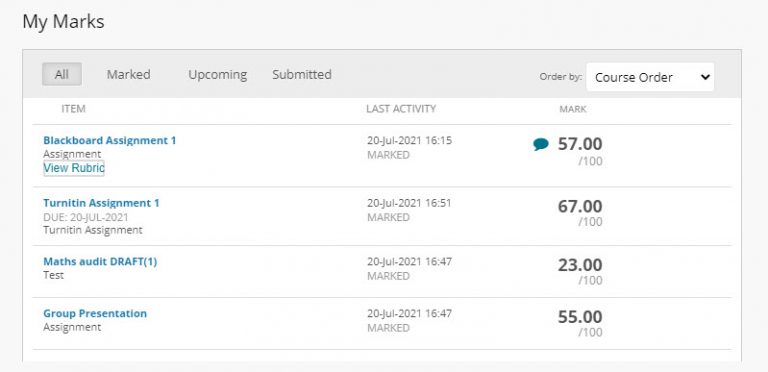Click the View Rubric button
This screenshot has height=372, width=768.
pos(74,168)
